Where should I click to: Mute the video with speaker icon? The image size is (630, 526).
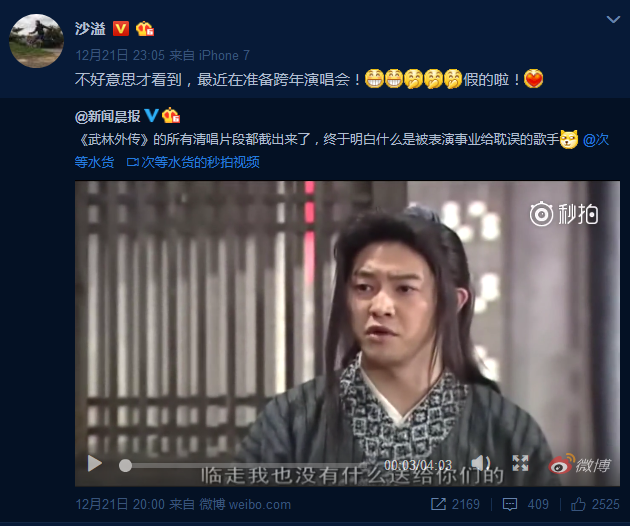[481, 463]
